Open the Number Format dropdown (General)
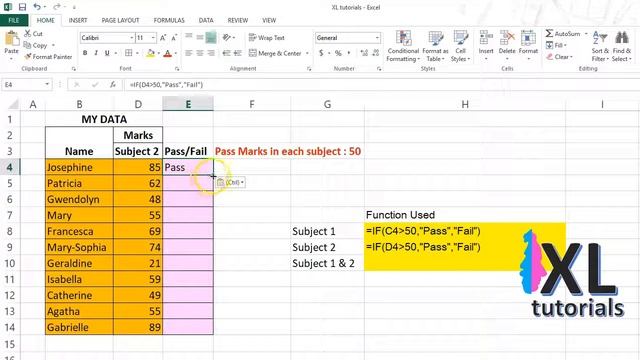 [x=377, y=38]
